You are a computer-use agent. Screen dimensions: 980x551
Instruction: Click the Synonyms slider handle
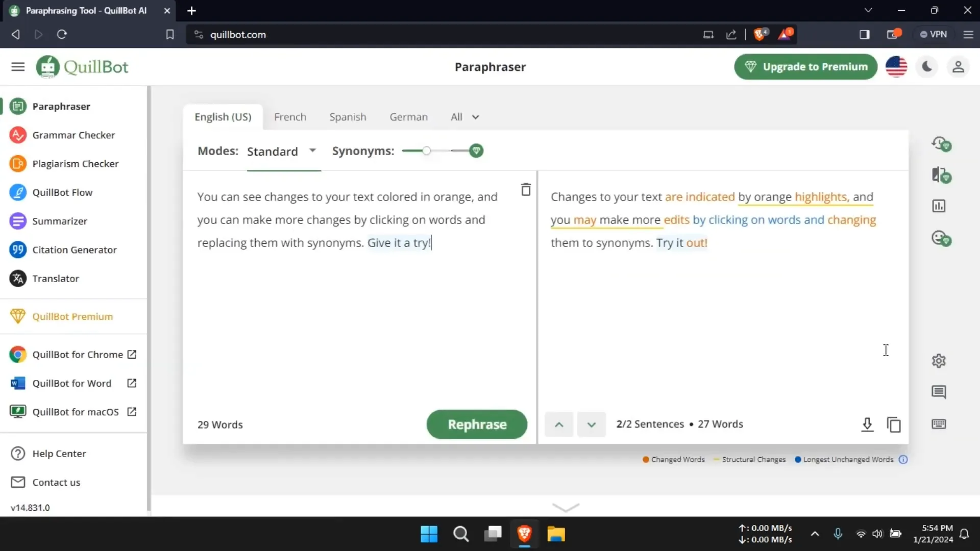pos(427,151)
